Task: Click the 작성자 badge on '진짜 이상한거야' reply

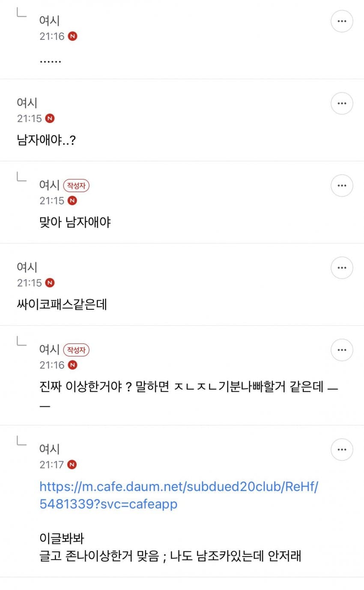Action: [76, 350]
